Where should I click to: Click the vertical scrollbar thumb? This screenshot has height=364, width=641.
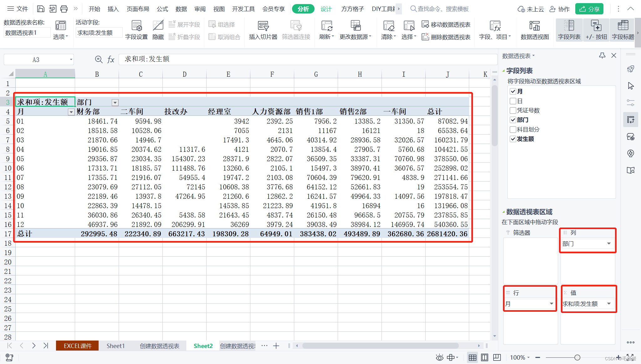[x=495, y=116]
